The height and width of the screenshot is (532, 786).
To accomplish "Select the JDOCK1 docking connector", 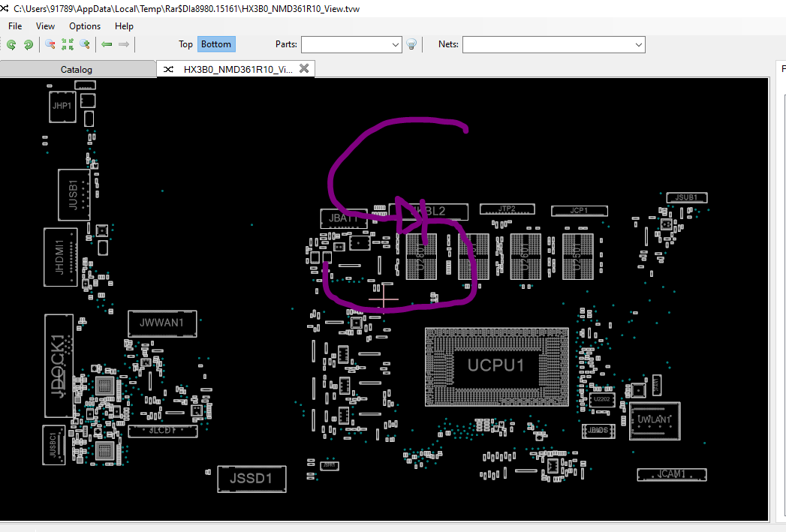I will 59,365.
